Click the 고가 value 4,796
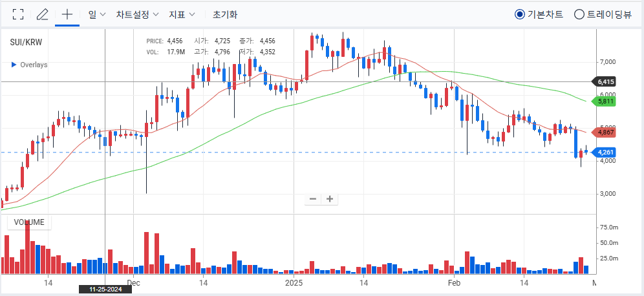644x296 pixels. coord(222,52)
